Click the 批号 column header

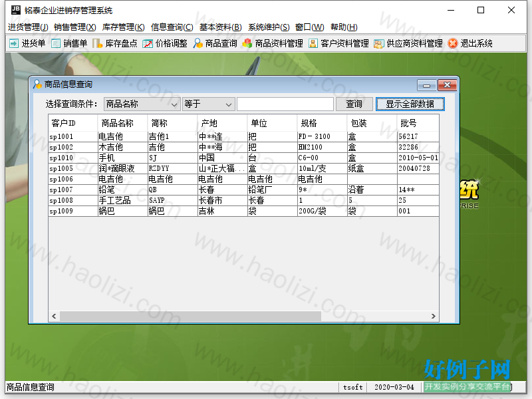point(418,123)
